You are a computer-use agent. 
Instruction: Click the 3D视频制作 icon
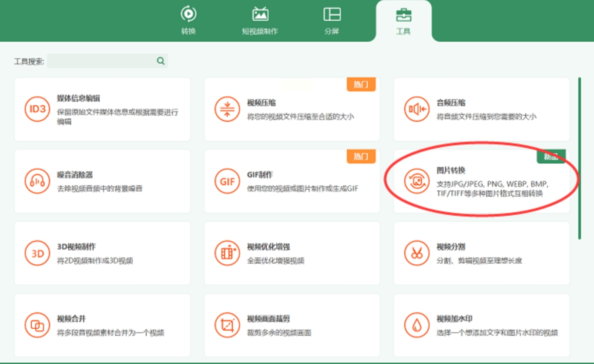click(37, 253)
